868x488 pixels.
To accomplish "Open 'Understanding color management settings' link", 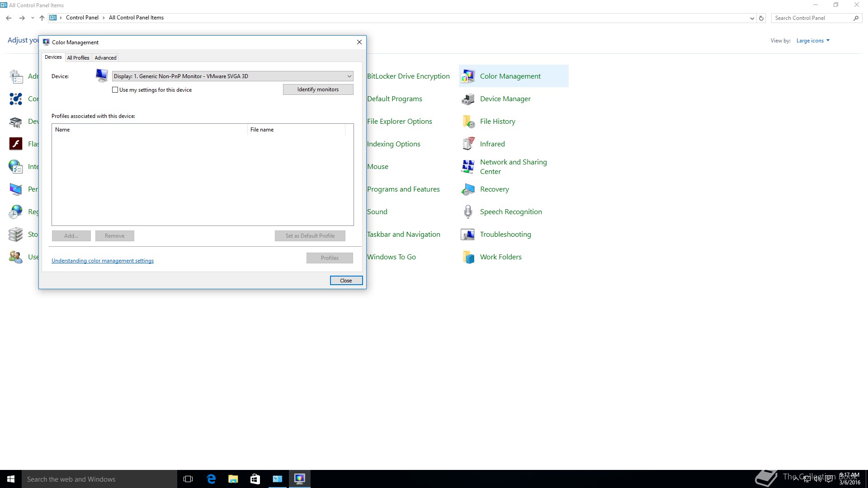I will point(103,260).
